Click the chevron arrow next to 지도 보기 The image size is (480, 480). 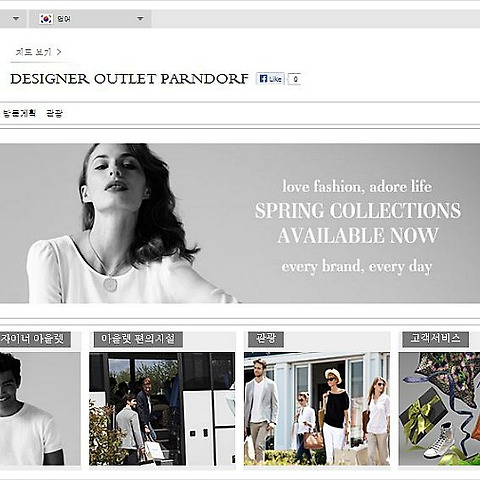point(59,52)
